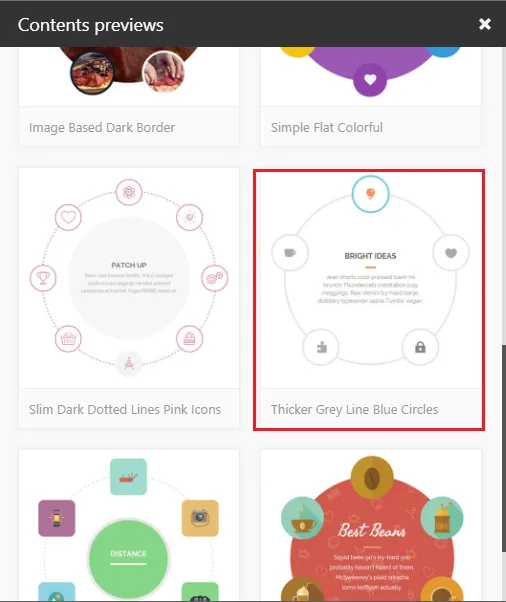Open the Best Beans preview thumbnail

[371, 526]
